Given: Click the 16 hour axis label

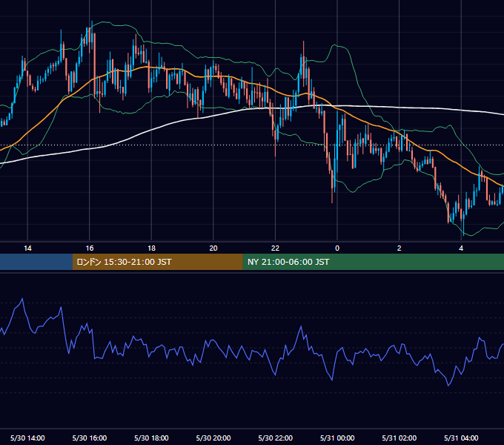Looking at the screenshot, I should pyautogui.click(x=90, y=248).
